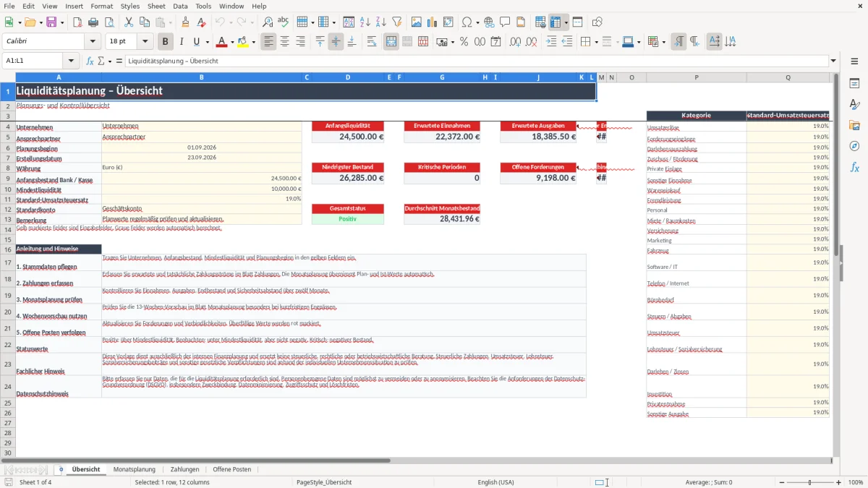
Task: Open the Sheet menu
Action: click(x=156, y=6)
